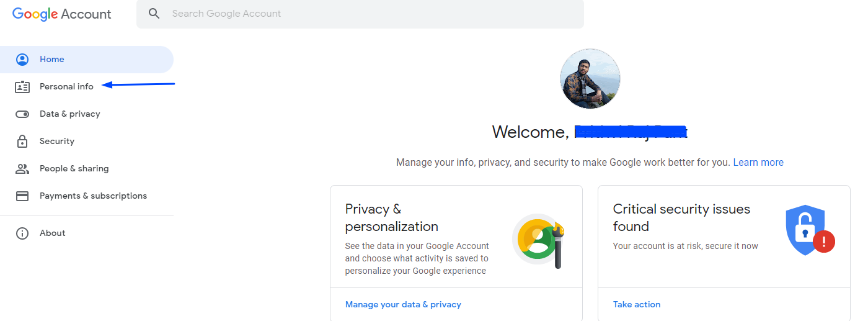The image size is (868, 321).
Task: Click the profile picture avatar
Action: coord(590,79)
